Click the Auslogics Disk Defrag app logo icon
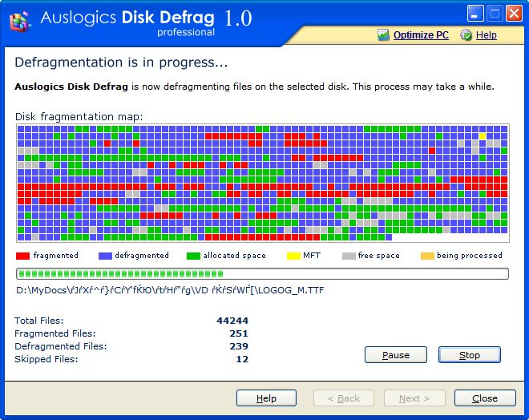The width and height of the screenshot is (529, 420). (x=20, y=22)
